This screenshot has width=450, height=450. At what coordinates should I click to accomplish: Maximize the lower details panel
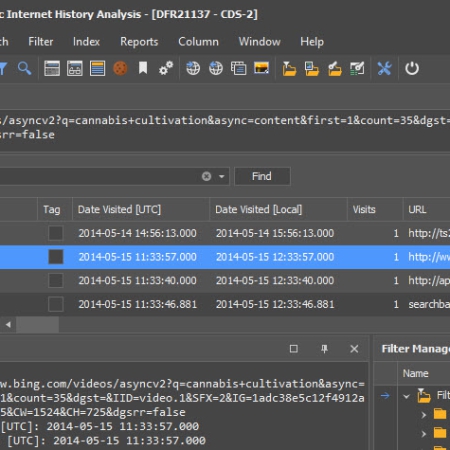[294, 349]
